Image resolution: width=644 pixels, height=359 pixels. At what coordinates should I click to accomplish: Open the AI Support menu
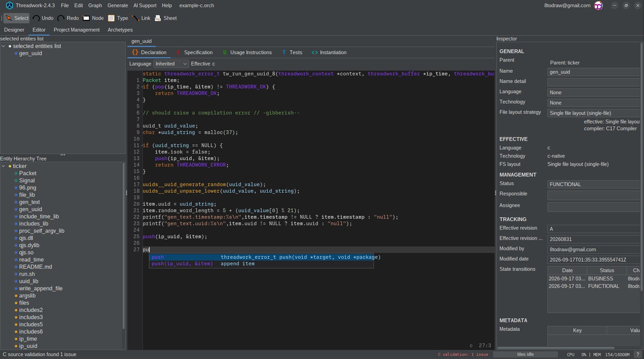pyautogui.click(x=145, y=6)
